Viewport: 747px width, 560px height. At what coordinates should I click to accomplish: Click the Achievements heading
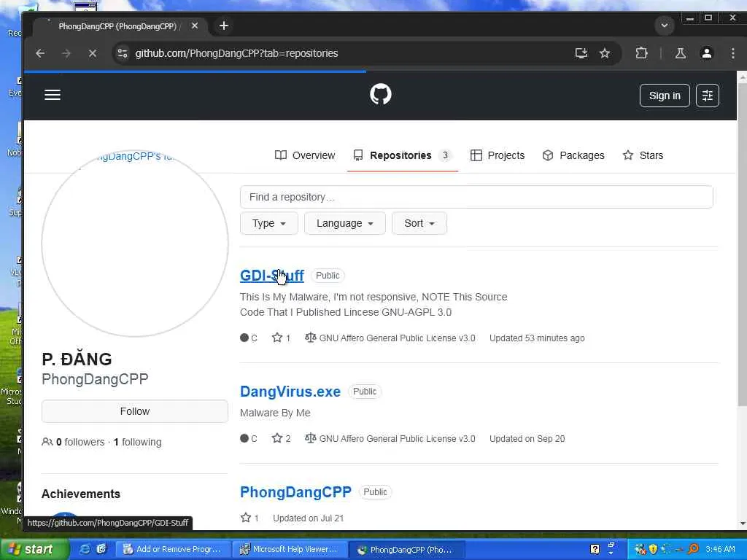click(81, 494)
